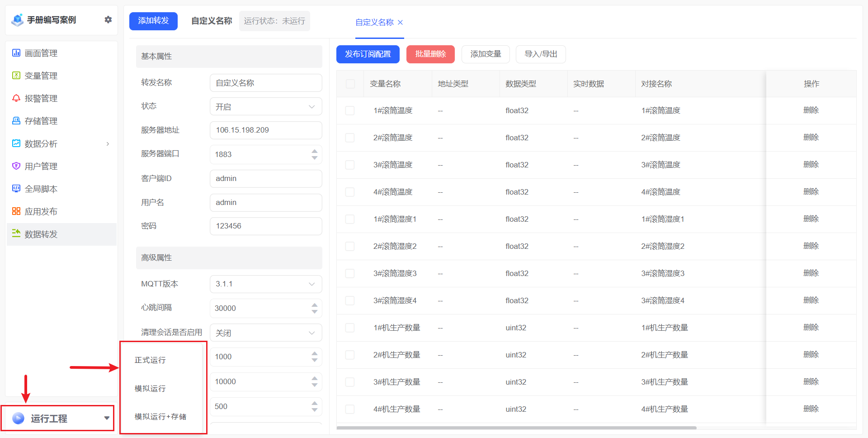The height and width of the screenshot is (438, 868).
Task: Check the select-all checkbox in the table header
Action: tap(349, 84)
